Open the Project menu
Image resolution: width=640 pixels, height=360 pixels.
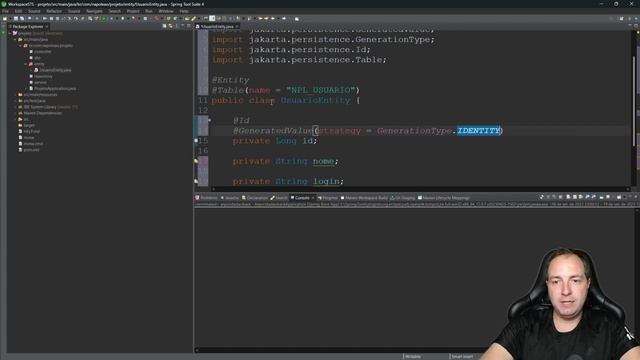point(133,11)
